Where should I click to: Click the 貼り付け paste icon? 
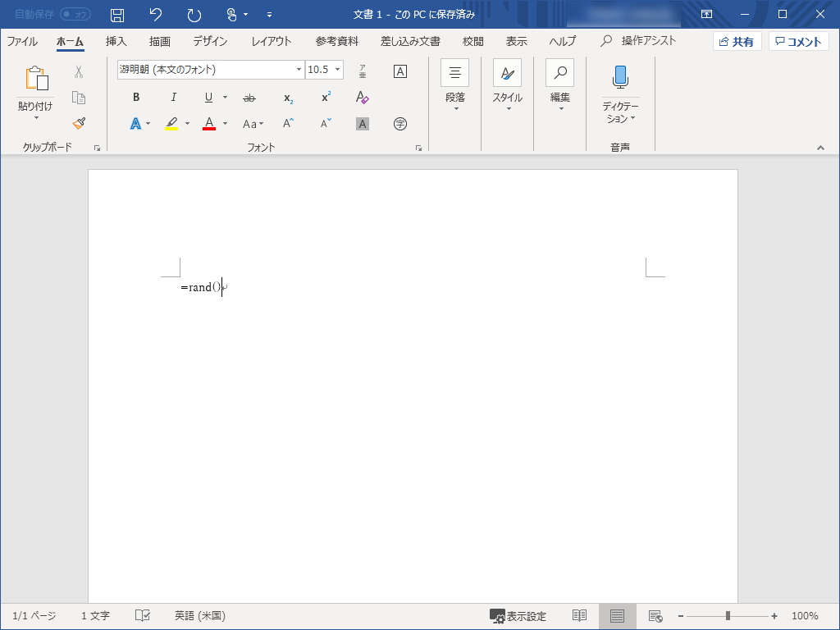36,78
